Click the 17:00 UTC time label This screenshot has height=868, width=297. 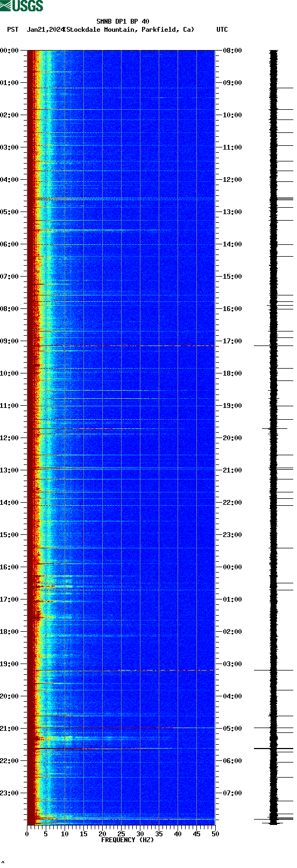click(x=232, y=341)
